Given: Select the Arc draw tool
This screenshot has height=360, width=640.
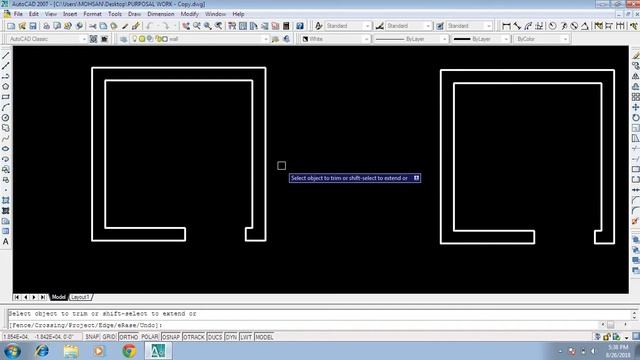Looking at the screenshot, I should (x=6, y=107).
